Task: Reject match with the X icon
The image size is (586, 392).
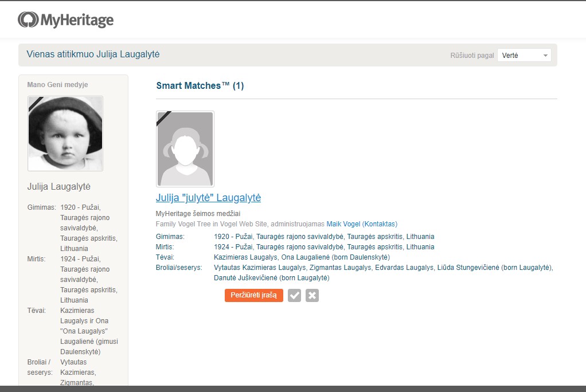Action: click(x=312, y=295)
